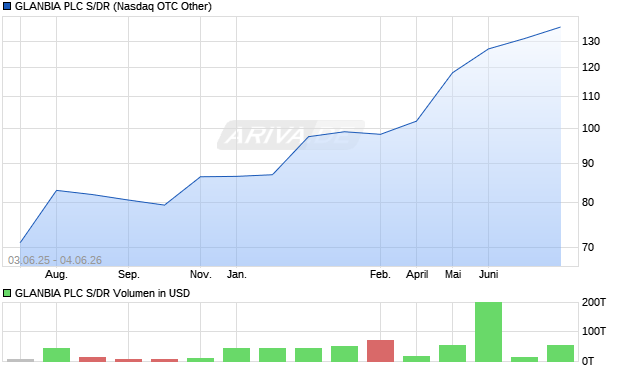Image resolution: width=620 pixels, height=371 pixels.
Task: Click the Jan. label on the time axis
Action: pyautogui.click(x=236, y=274)
